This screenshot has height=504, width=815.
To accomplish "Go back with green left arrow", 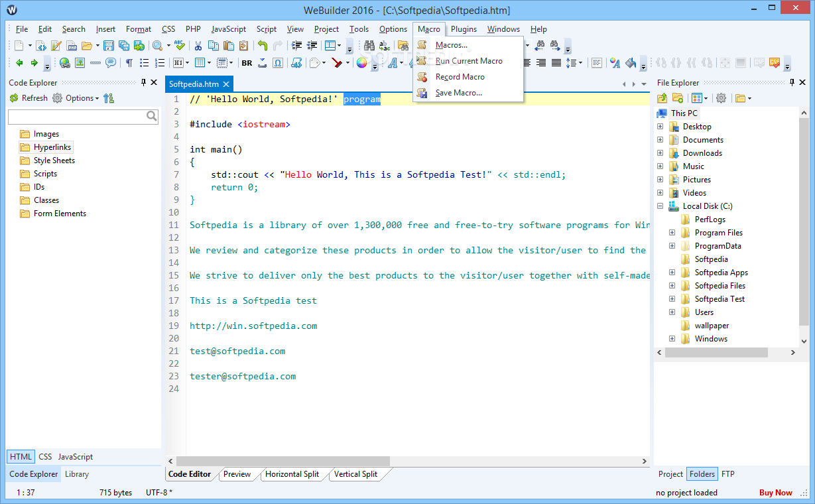I will (19, 63).
